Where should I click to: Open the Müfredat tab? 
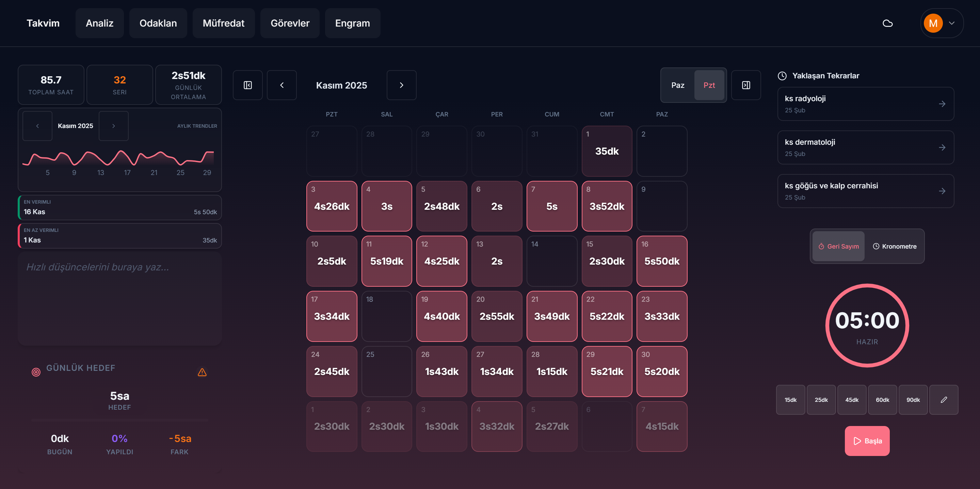(224, 23)
